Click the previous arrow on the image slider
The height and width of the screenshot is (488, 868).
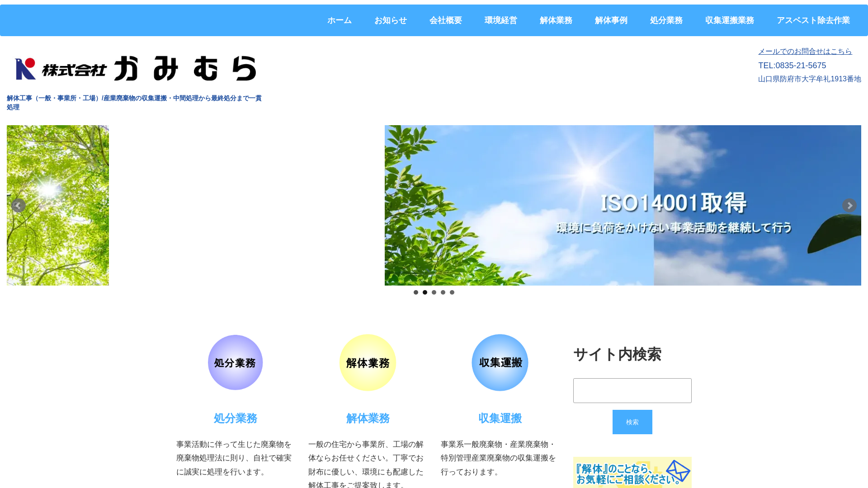coord(19,205)
